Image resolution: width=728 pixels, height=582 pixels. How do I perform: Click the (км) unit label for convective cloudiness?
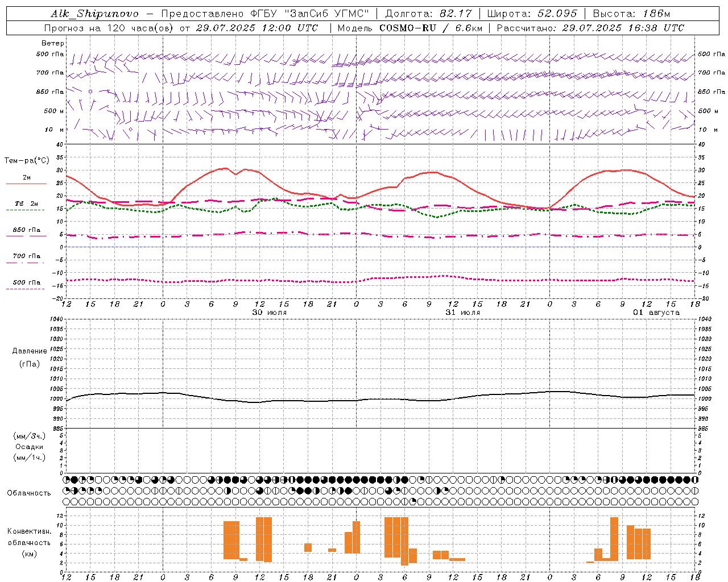coord(30,554)
